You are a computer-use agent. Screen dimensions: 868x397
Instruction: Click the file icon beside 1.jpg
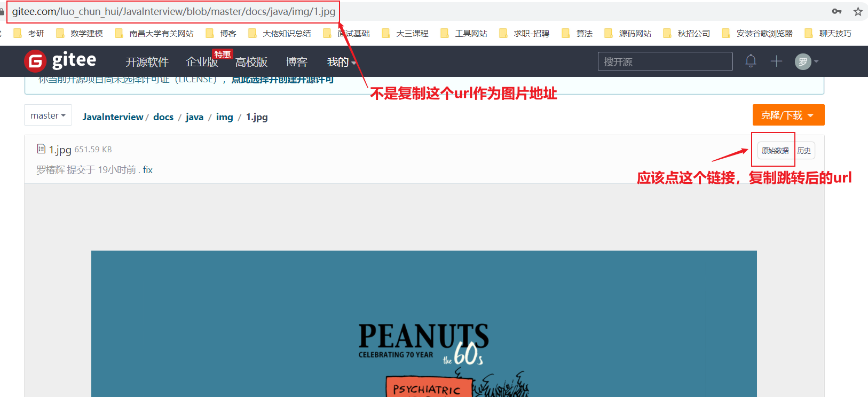click(x=41, y=149)
